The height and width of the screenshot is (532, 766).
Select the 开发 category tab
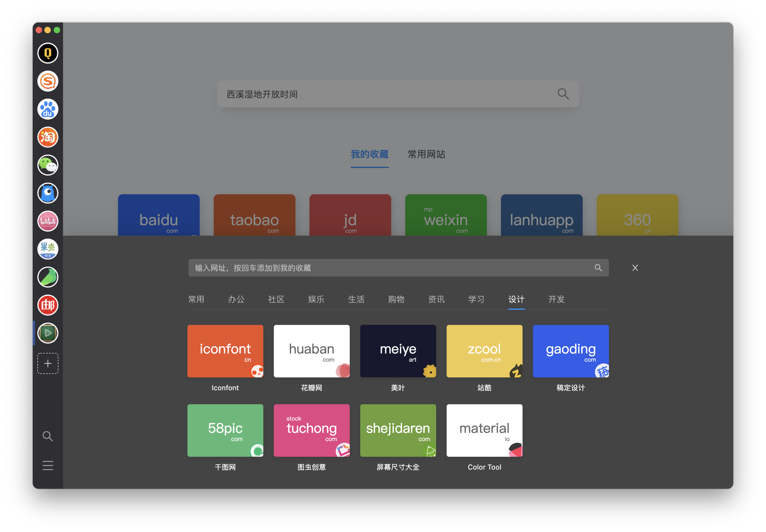coord(556,299)
